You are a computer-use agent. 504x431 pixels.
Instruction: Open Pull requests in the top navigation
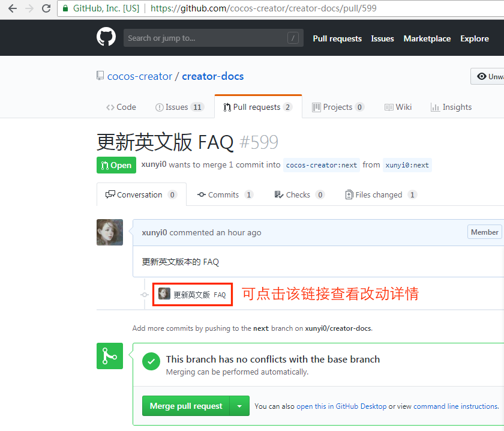pos(337,38)
